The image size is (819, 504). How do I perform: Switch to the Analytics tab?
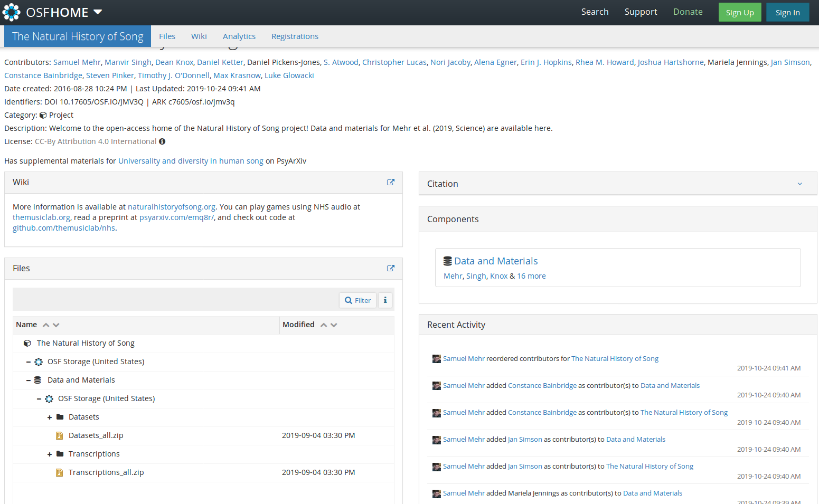point(239,36)
